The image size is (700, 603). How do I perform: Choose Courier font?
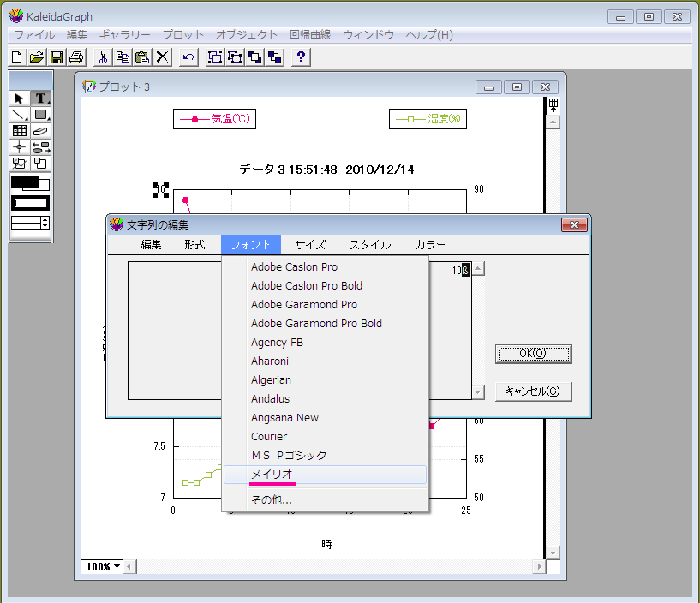(325, 437)
